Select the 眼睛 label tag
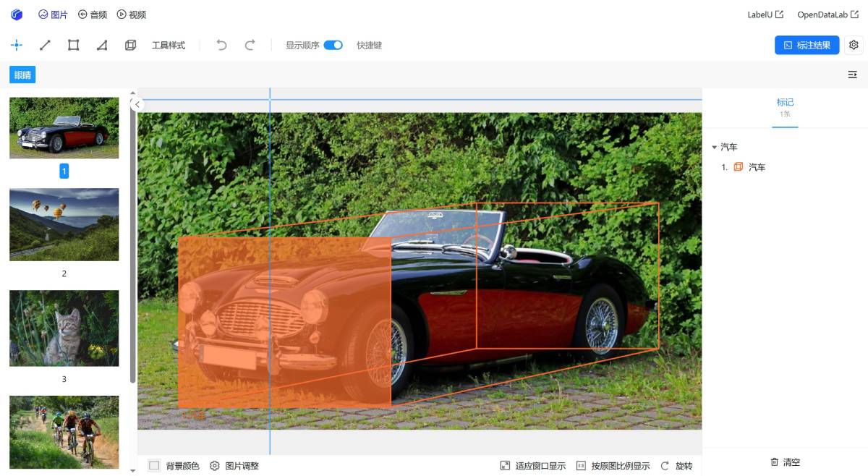This screenshot has width=868, height=476. click(x=22, y=75)
